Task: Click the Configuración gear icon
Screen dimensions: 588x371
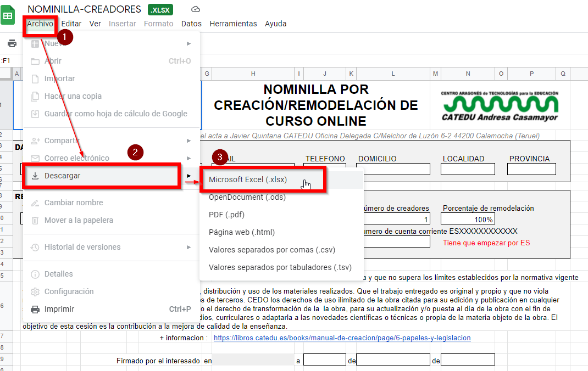Action: [35, 291]
